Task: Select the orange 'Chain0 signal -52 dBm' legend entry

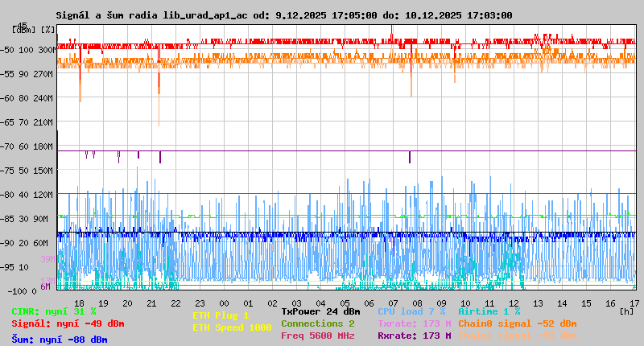Action: [517, 323]
